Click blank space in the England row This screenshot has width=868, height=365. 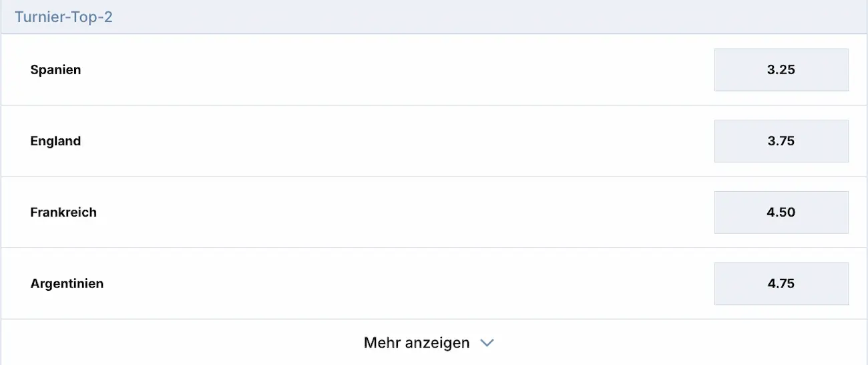coord(401,141)
